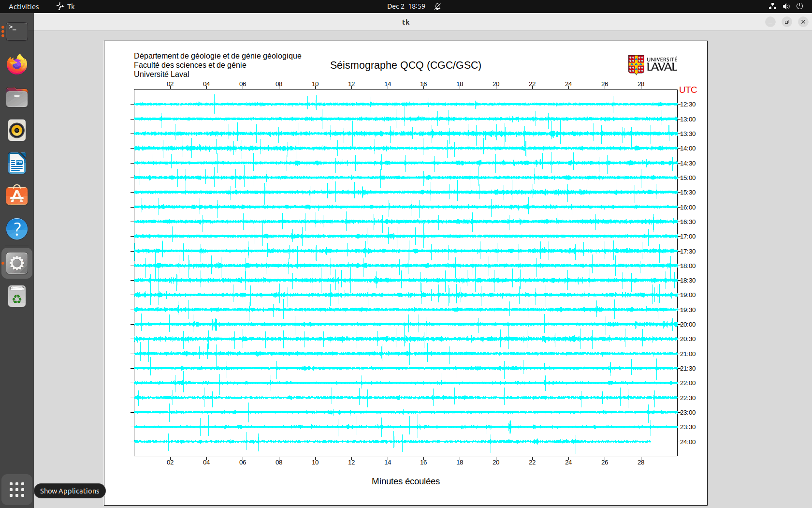
Task: Open the Activities overview
Action: (24, 6)
